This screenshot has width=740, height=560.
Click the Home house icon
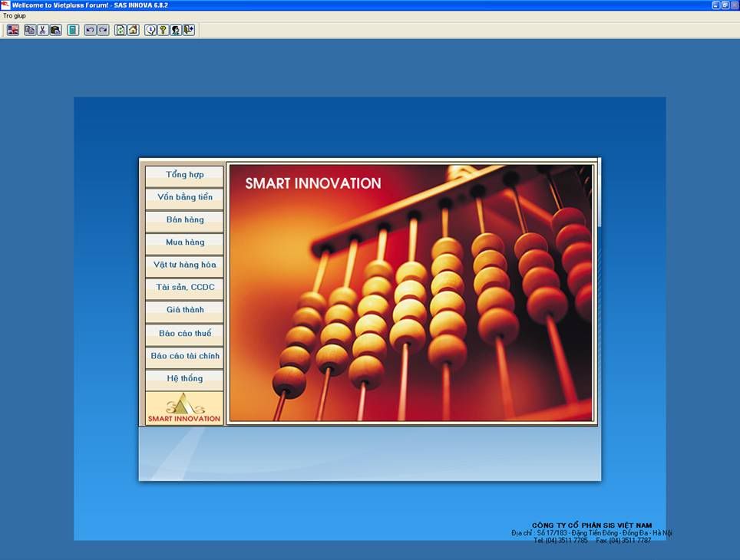tap(133, 30)
